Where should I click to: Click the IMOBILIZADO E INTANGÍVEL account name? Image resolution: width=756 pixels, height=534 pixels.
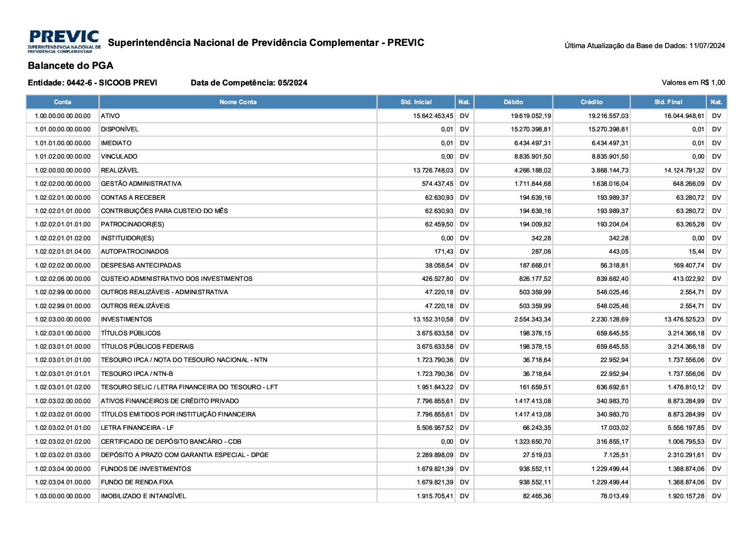click(x=144, y=496)
